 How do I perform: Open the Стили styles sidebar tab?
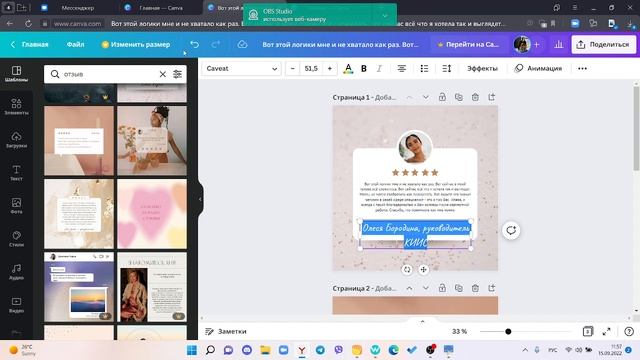(x=16, y=239)
